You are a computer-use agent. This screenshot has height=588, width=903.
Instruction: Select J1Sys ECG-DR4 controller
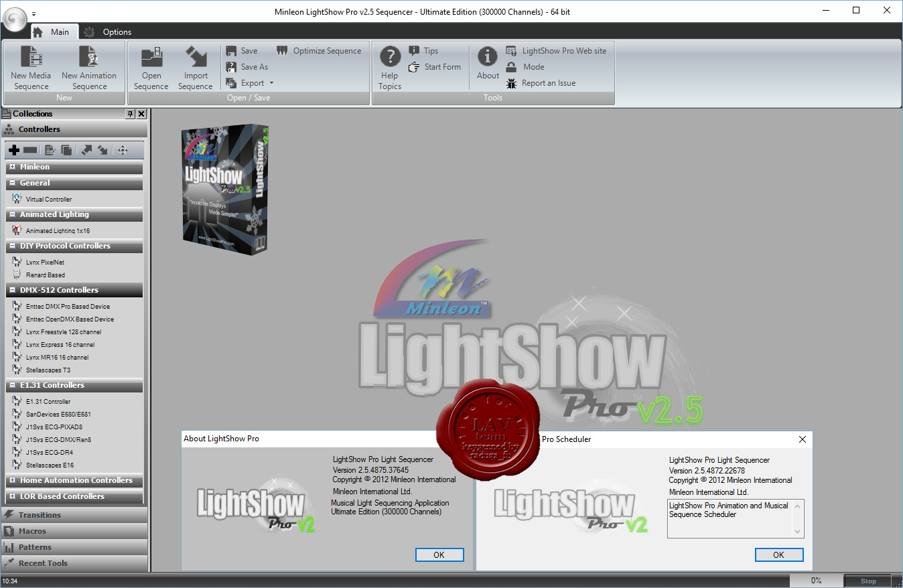[x=50, y=453]
